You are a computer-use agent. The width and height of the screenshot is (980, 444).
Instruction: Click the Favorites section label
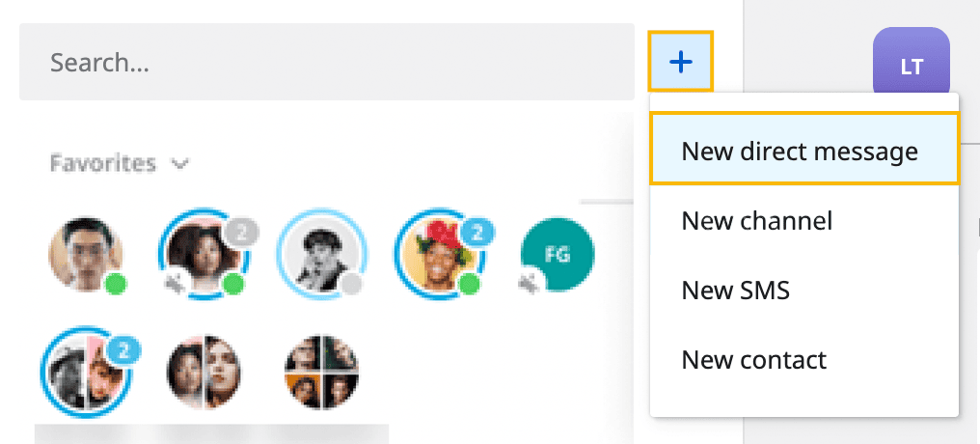tap(103, 164)
